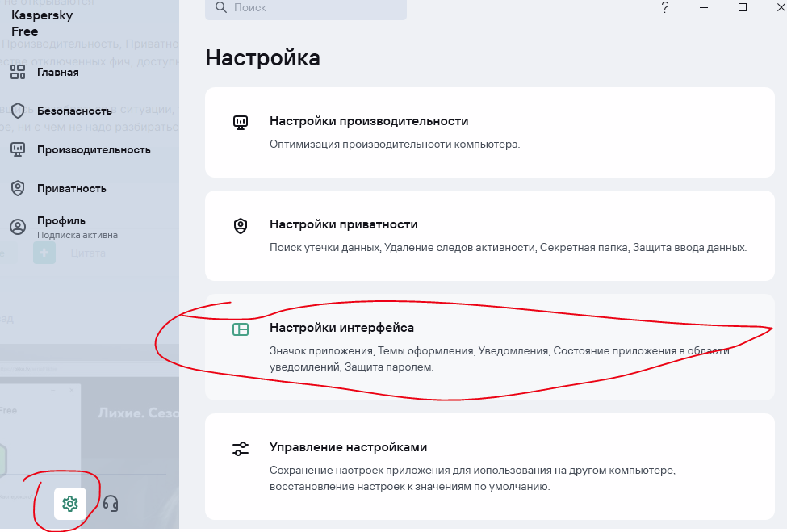787x532 pixels.
Task: Maximize the Kaspersky window
Action: (x=743, y=7)
